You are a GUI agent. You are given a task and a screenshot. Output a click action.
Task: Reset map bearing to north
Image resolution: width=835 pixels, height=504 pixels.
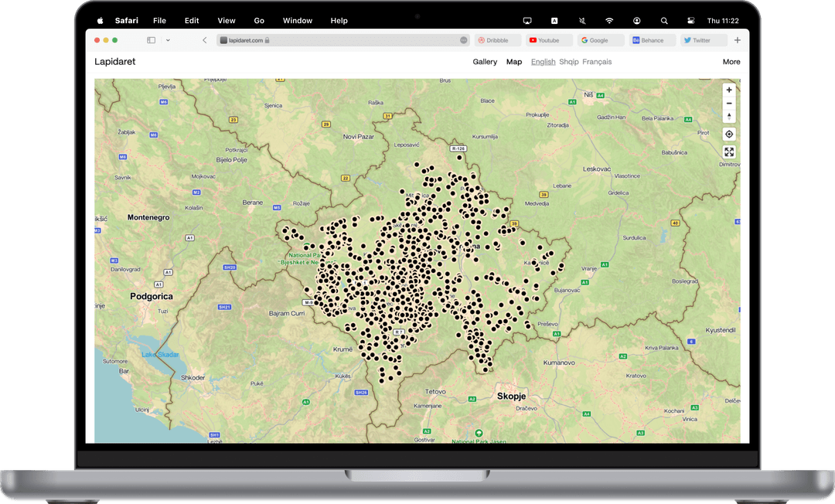coord(728,117)
